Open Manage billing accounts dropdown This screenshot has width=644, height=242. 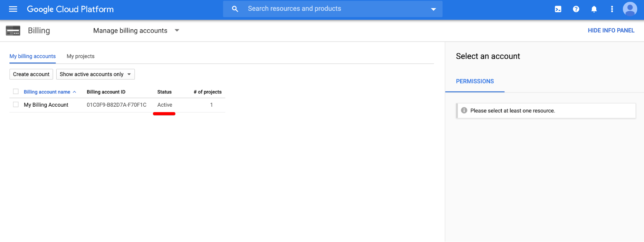click(136, 31)
